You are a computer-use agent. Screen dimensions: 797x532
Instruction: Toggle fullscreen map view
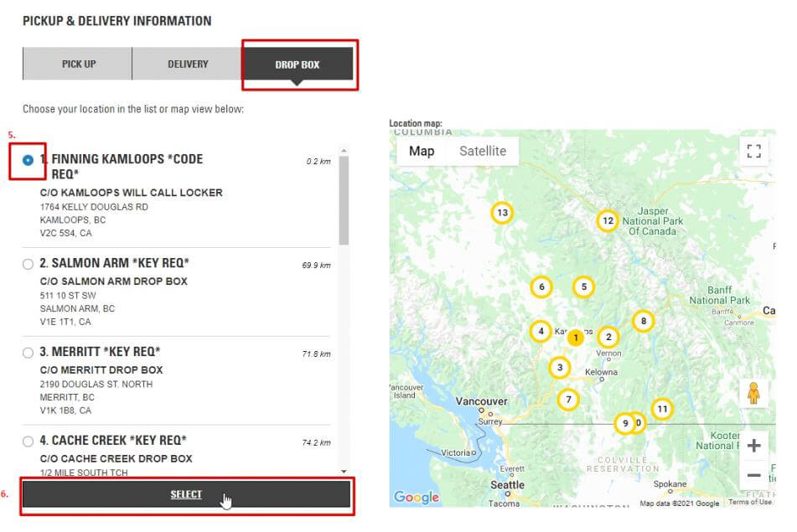click(753, 151)
